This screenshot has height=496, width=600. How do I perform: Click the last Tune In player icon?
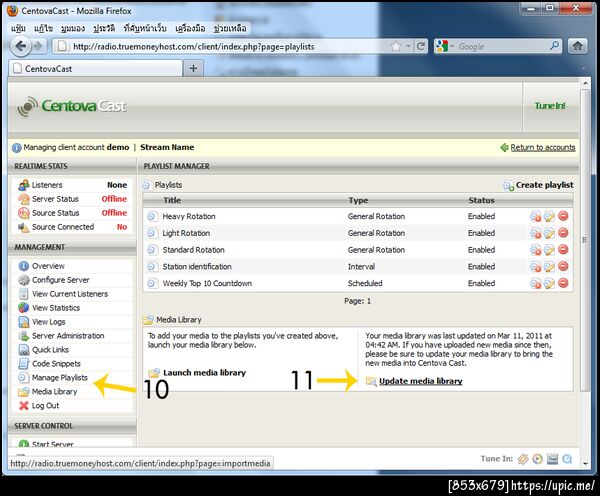pyautogui.click(x=567, y=458)
